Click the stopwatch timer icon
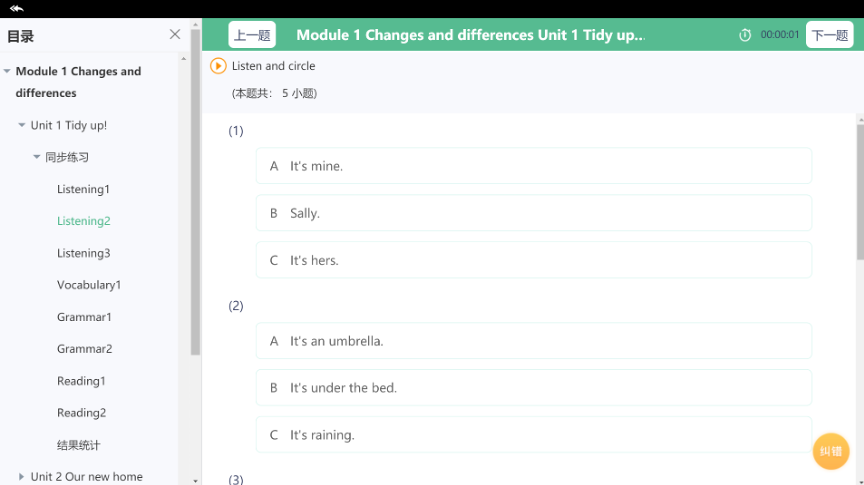The height and width of the screenshot is (485, 864). pyautogui.click(x=745, y=35)
